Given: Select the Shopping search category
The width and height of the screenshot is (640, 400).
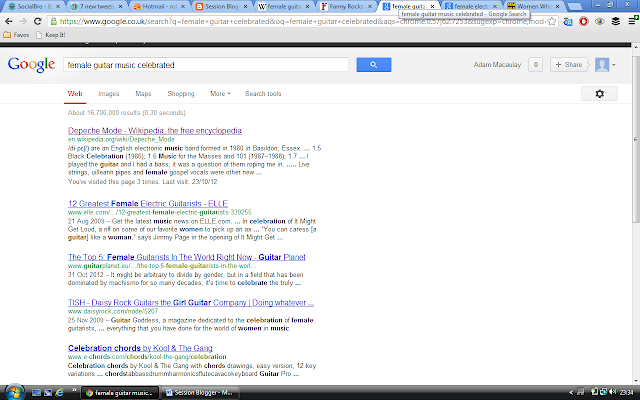Looking at the screenshot, I should tap(181, 93).
